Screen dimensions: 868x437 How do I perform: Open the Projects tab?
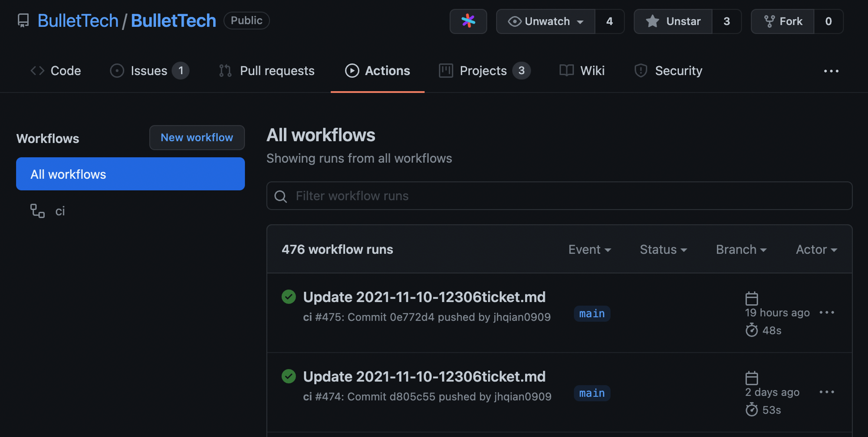click(484, 71)
